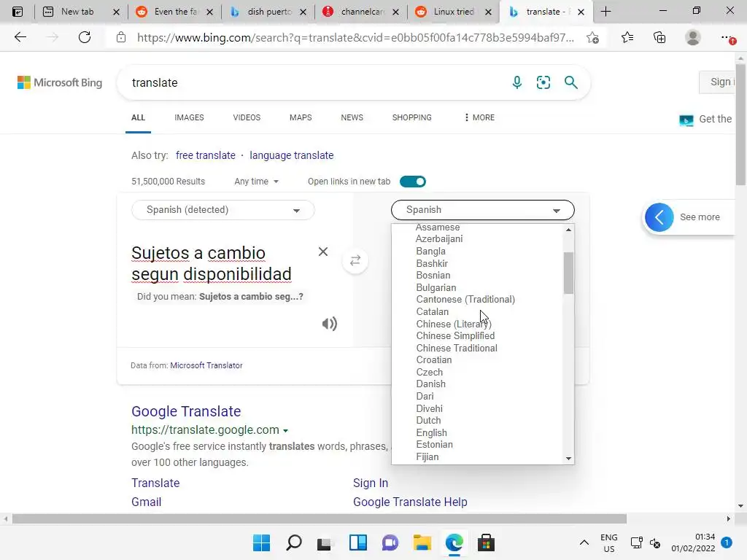Click the Microsoft Bing logo
Screen dimensions: 747x560
click(x=60, y=82)
